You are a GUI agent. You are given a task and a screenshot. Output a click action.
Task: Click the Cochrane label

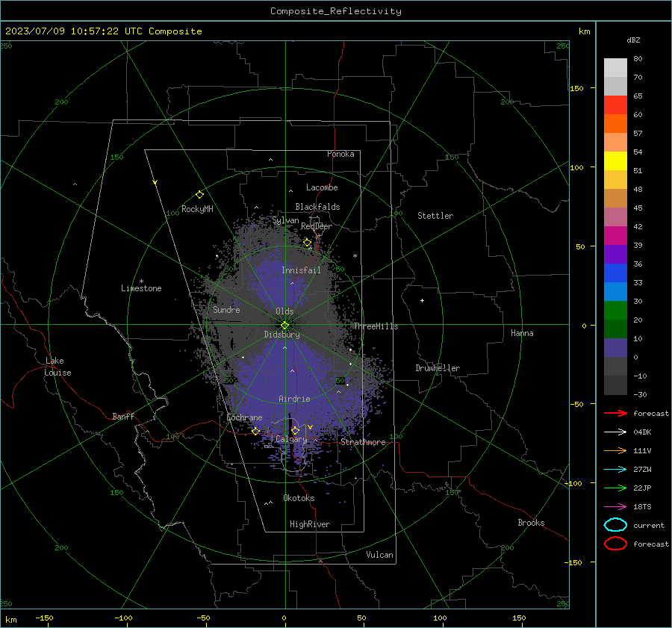click(x=244, y=417)
